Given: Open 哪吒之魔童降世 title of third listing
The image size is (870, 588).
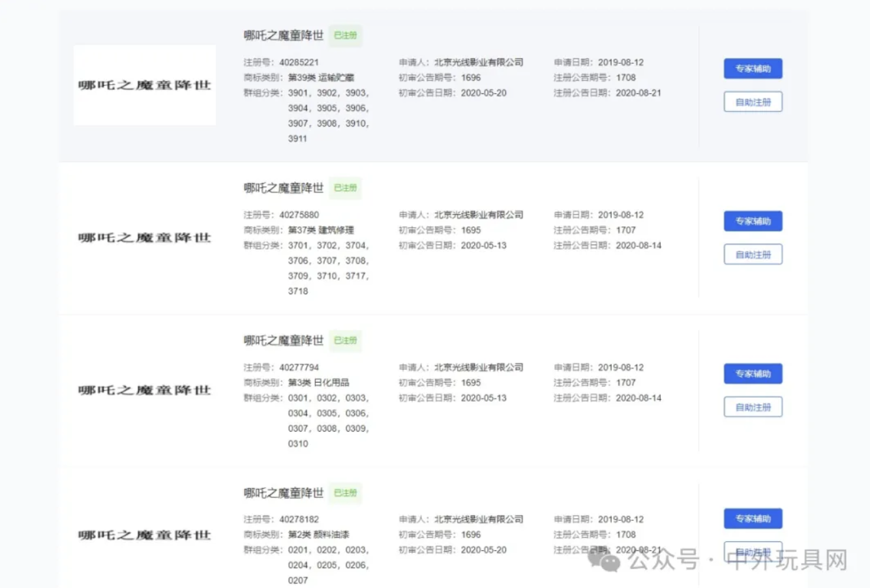Looking at the screenshot, I should coord(284,340).
